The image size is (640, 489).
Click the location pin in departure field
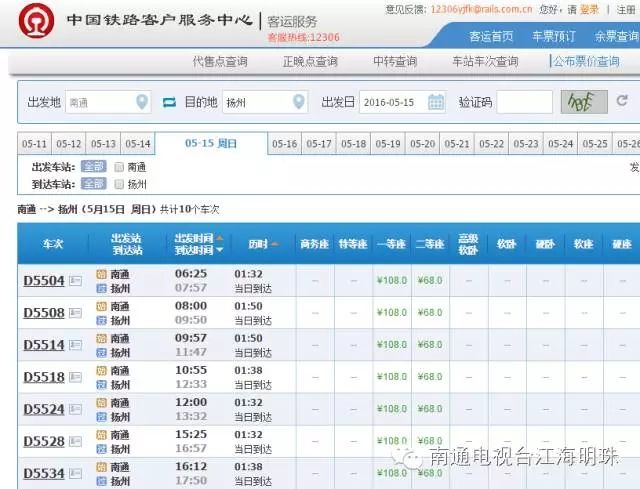point(142,102)
